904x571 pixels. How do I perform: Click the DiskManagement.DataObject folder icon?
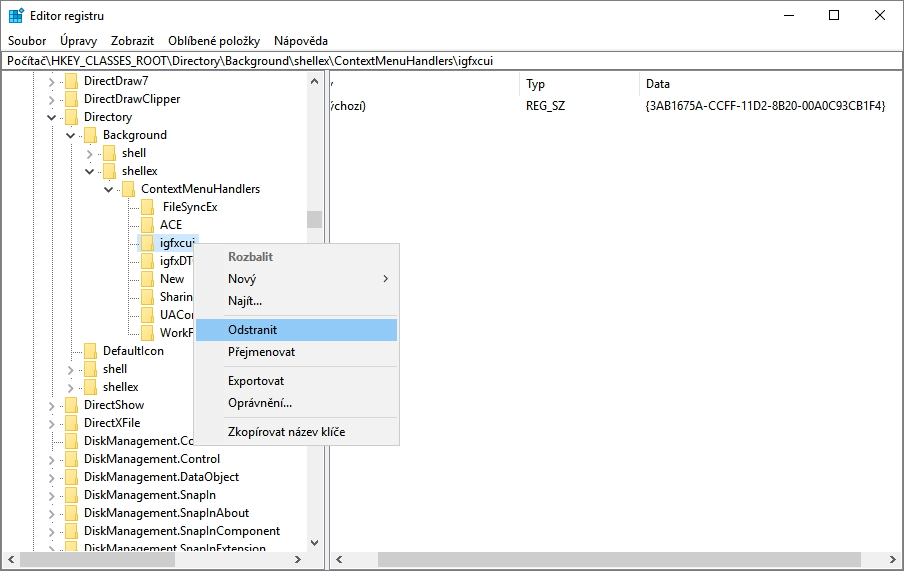[71, 477]
